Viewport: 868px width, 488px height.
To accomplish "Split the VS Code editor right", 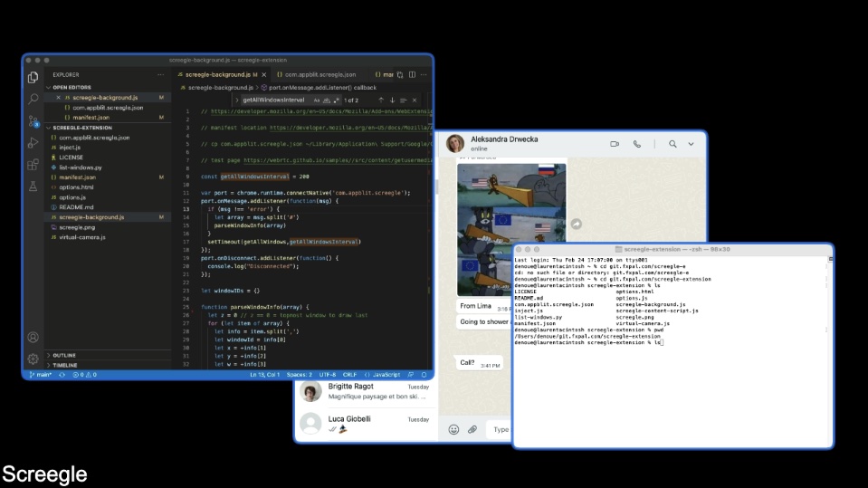I will tap(412, 75).
